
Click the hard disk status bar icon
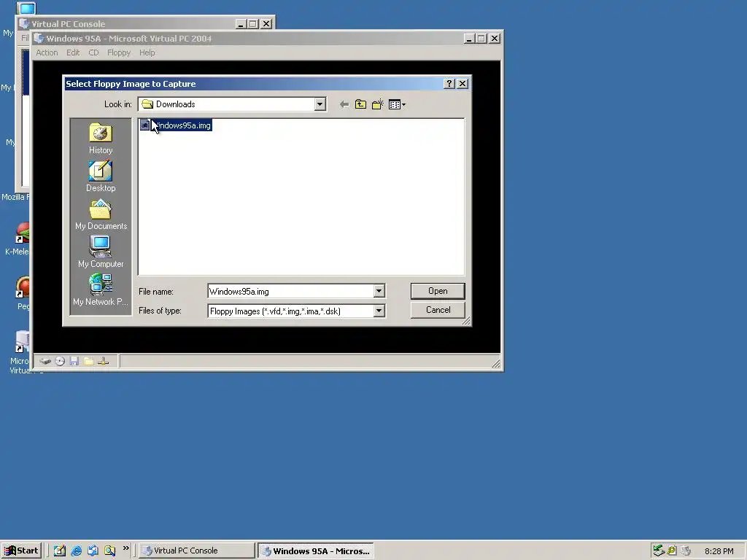tap(45, 362)
